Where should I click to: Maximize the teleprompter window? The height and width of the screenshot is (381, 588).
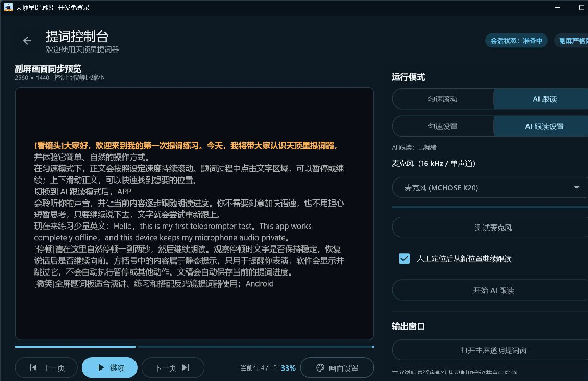[581, 7]
